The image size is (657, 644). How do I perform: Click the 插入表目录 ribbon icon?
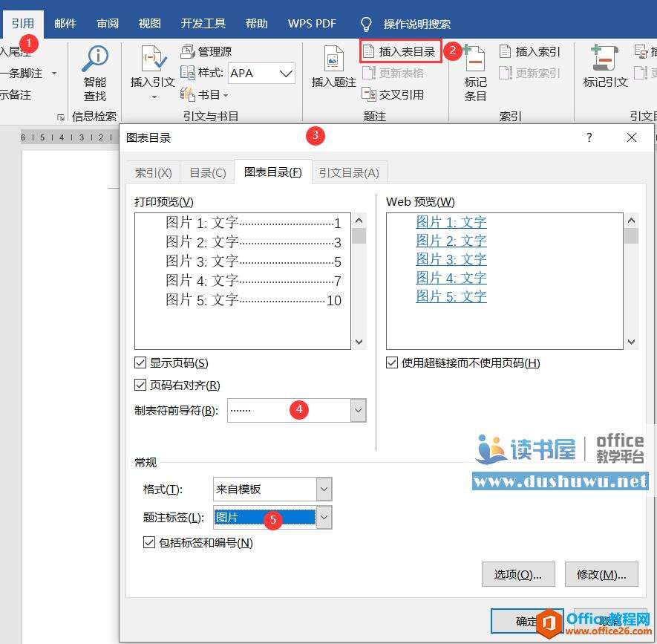[399, 51]
